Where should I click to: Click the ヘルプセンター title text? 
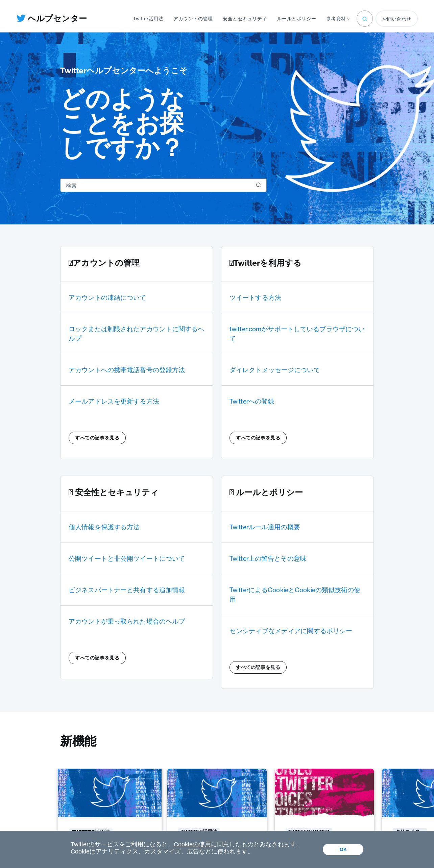click(x=57, y=18)
